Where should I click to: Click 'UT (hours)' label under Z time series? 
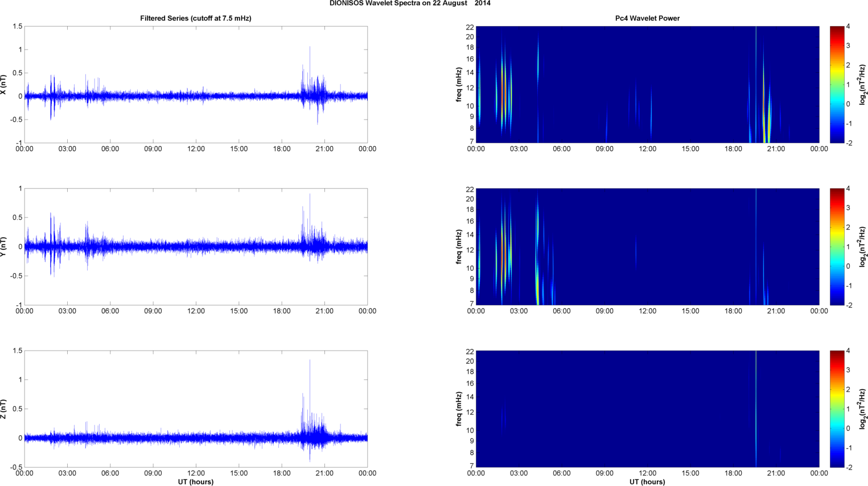click(196, 481)
